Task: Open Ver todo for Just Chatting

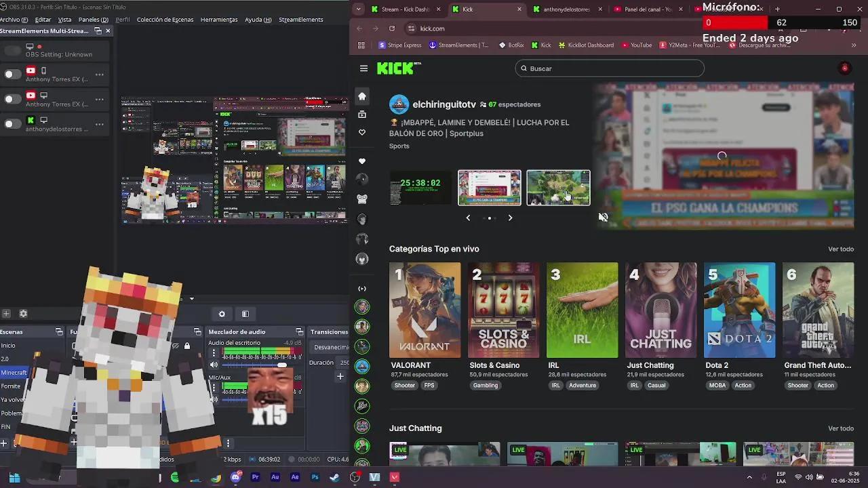Action: (841, 428)
